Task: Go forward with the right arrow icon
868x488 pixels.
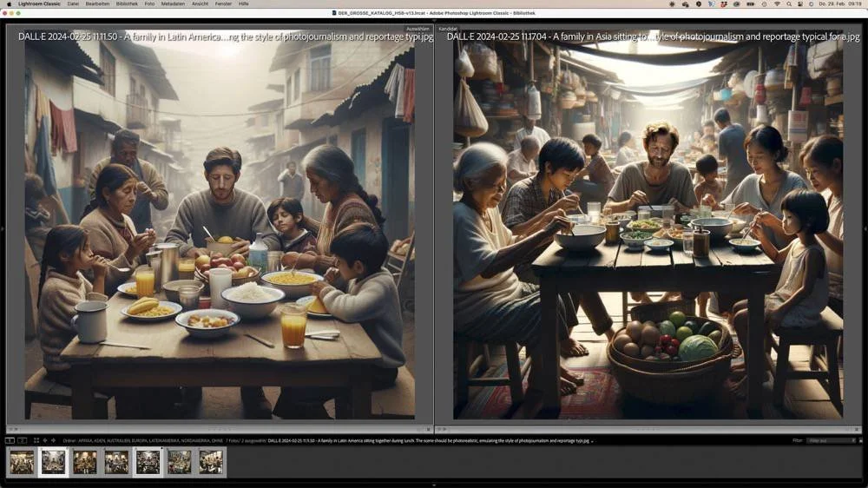Action: [53, 440]
